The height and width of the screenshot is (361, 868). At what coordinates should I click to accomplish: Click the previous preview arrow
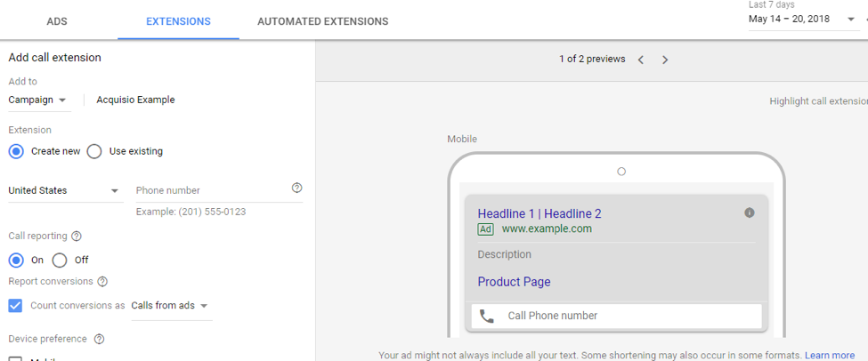tap(641, 60)
